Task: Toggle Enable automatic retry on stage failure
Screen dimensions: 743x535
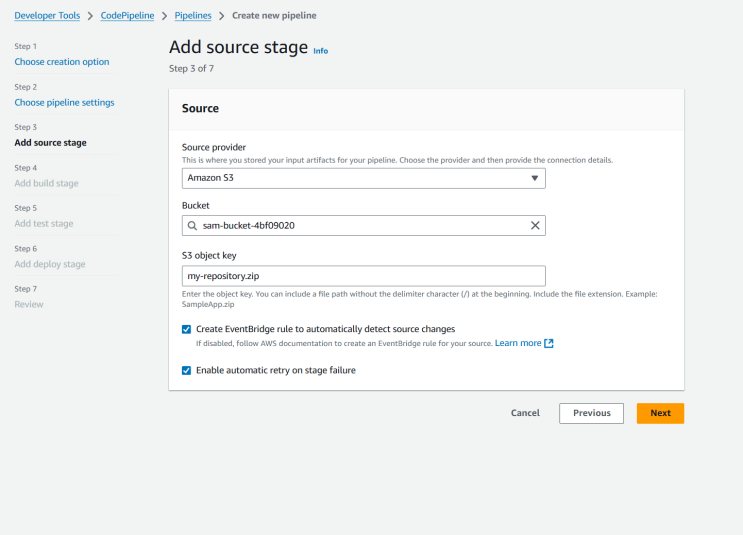Action: coord(187,371)
